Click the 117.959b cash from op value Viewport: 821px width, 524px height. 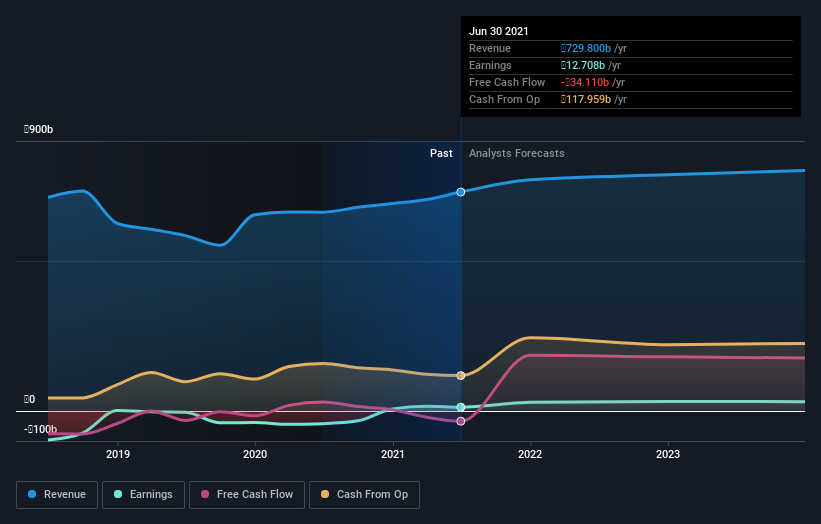[x=586, y=99]
